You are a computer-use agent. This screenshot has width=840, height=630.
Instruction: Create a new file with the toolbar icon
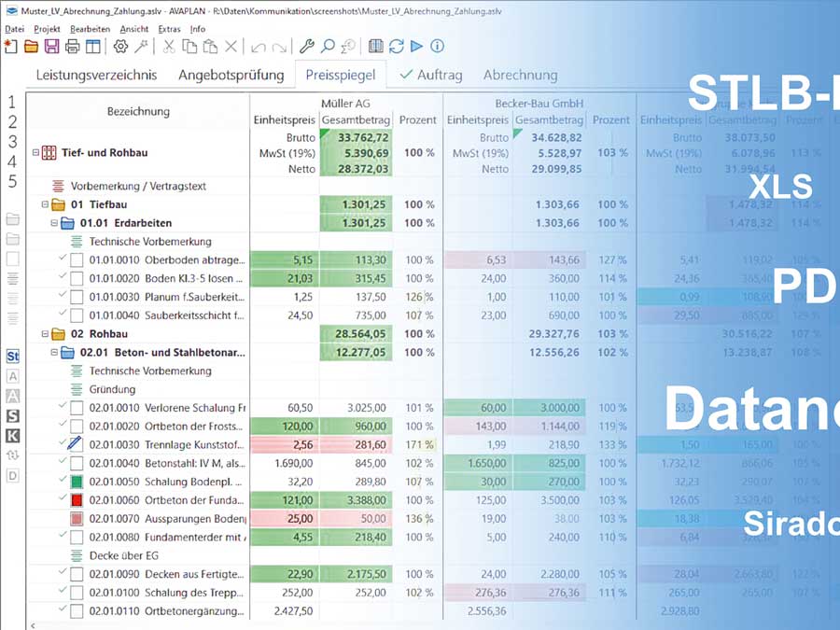(x=10, y=47)
